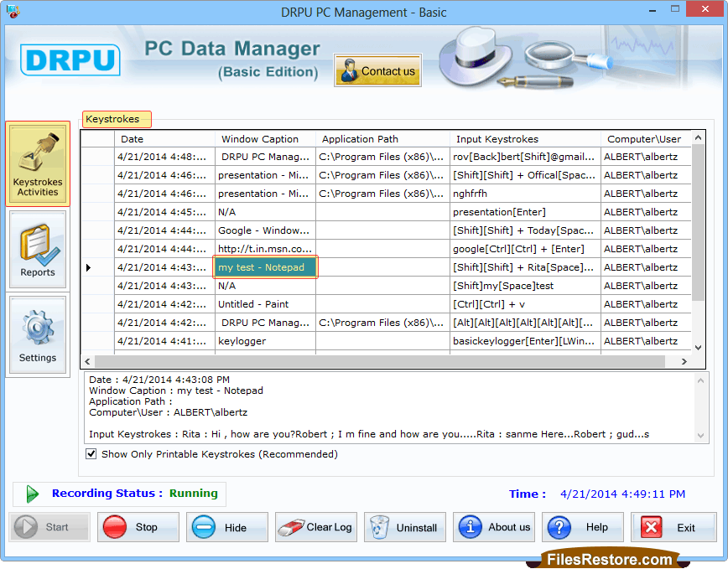The image size is (728, 569).
Task: Sort by the Date column header
Action: click(x=165, y=139)
